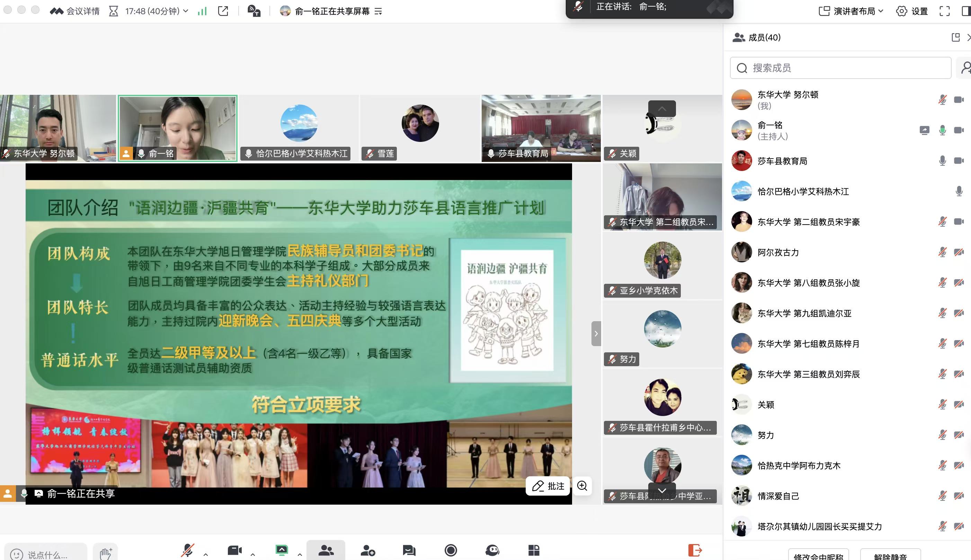The height and width of the screenshot is (560, 971).
Task: Click the record icon in bottom toolbar
Action: point(451,550)
